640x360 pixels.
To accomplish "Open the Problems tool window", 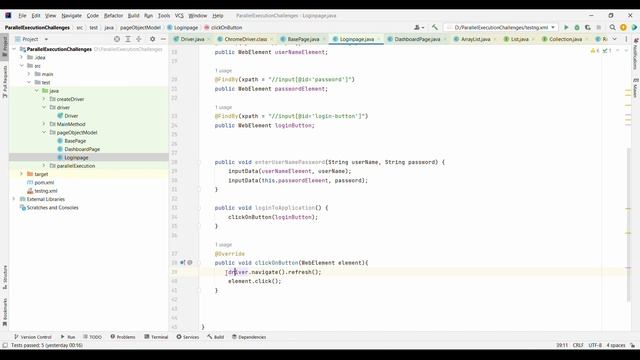I will pos(123,337).
